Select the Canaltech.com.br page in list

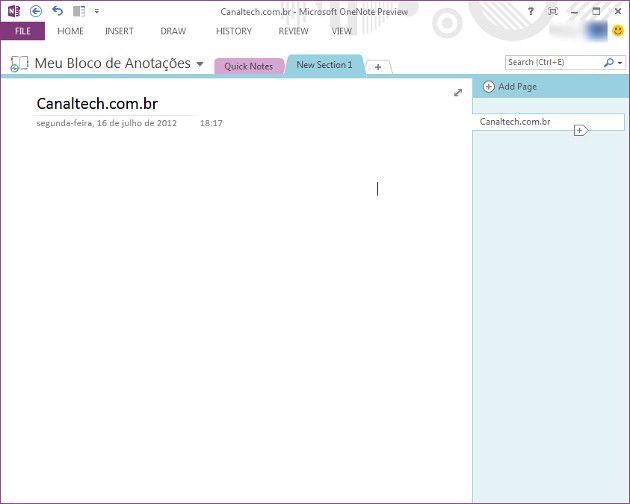pyautogui.click(x=548, y=122)
